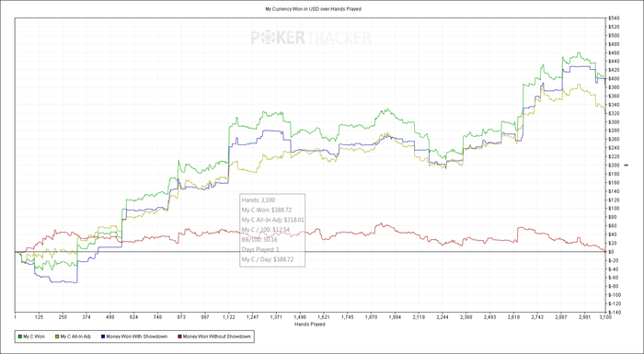Click the x-axis tick label 1,870
The image size is (644, 354).
[x=371, y=317]
